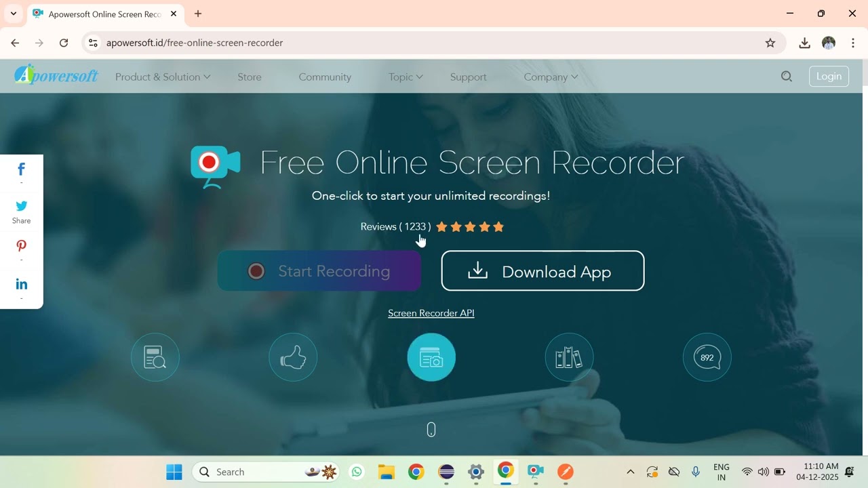Select the thumbs-up circle icon
Image resolution: width=868 pixels, height=488 pixels.
coord(293,357)
